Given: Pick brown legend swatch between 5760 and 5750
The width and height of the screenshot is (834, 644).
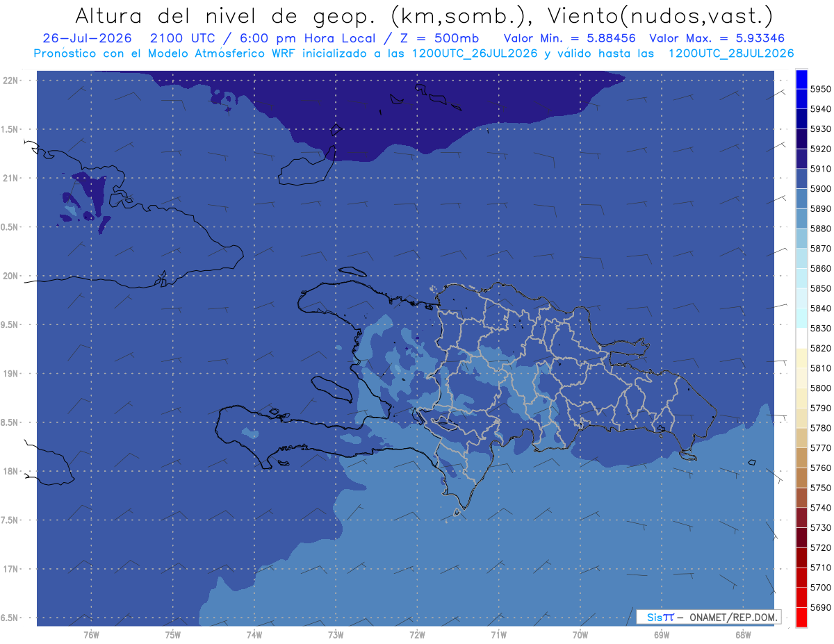Looking at the screenshot, I should [801, 478].
